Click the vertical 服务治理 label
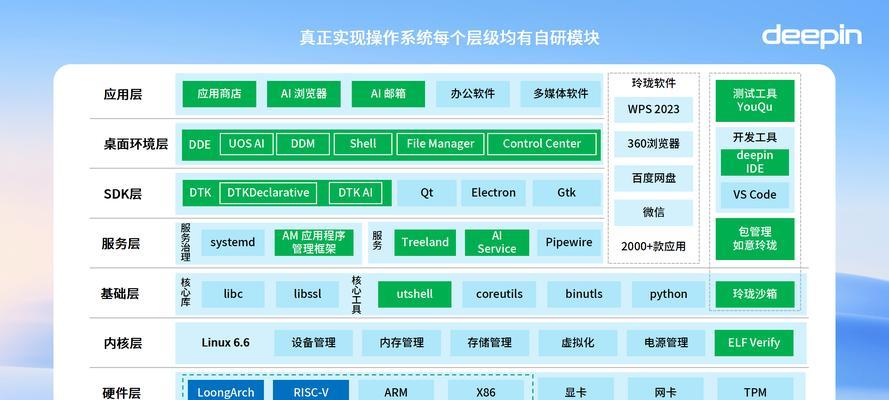Viewport: 889px width, 400px height. click(x=185, y=242)
